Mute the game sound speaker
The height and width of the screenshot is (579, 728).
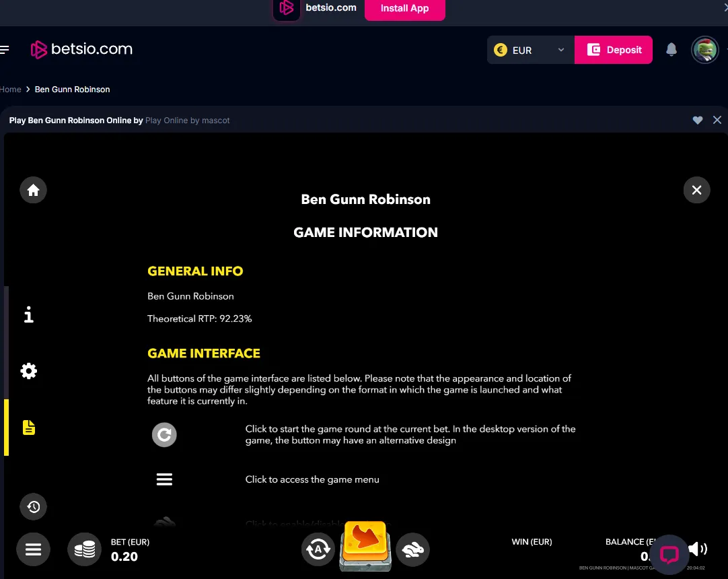coord(698,549)
